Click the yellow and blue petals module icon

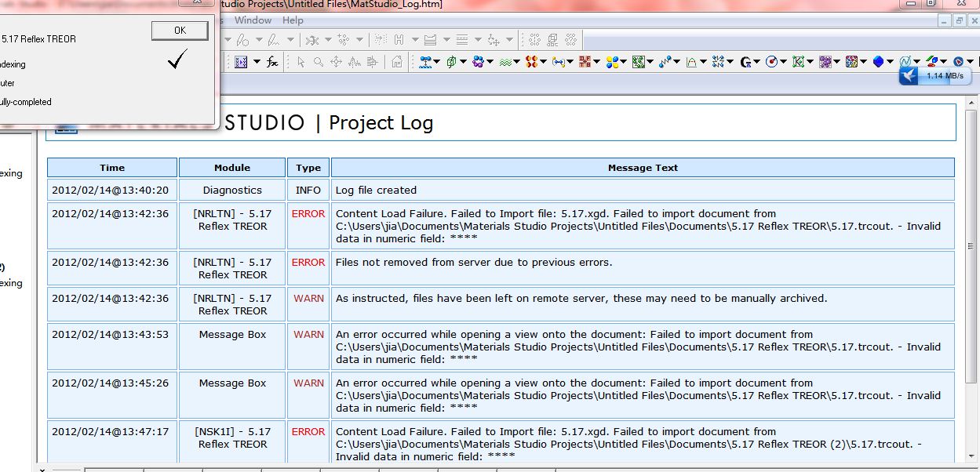pos(612,62)
